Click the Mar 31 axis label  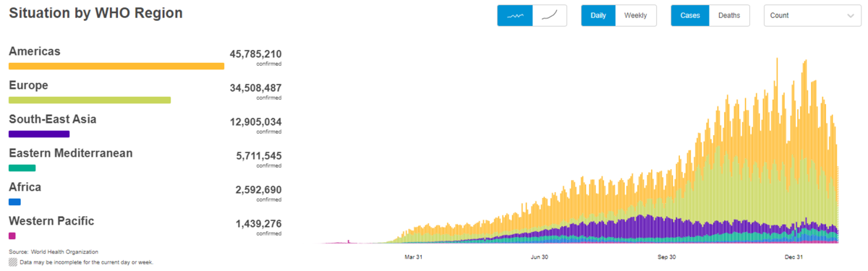[x=414, y=257]
